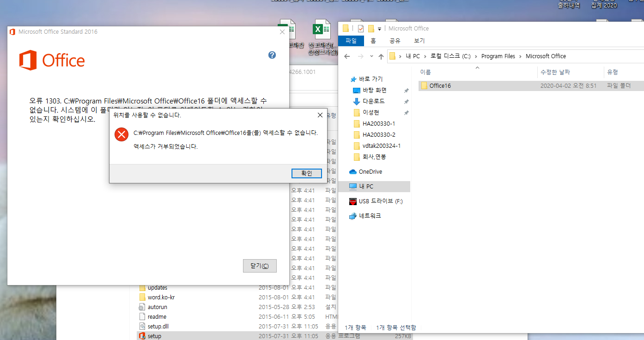This screenshot has height=340, width=644.
Task: Click the Office setup application icon
Action: 142,336
